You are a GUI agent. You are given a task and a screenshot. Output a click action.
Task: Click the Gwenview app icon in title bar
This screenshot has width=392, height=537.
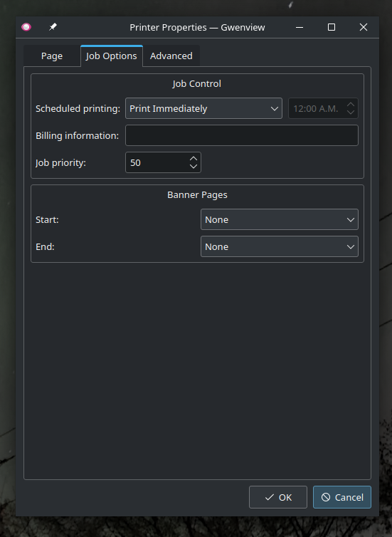(x=26, y=27)
